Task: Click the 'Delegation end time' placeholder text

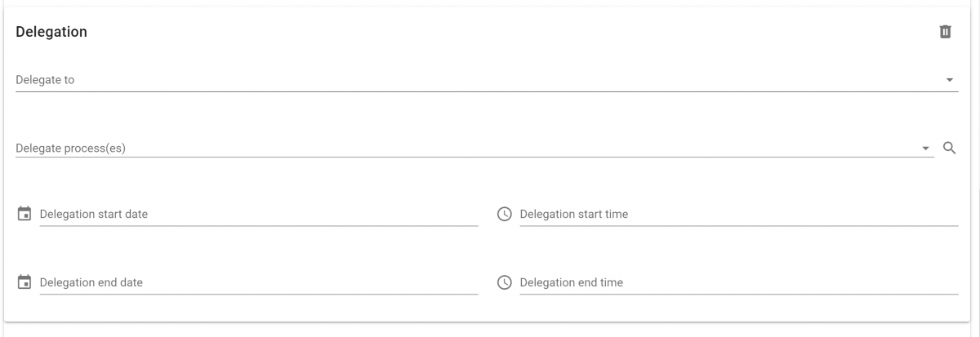Action: click(571, 282)
